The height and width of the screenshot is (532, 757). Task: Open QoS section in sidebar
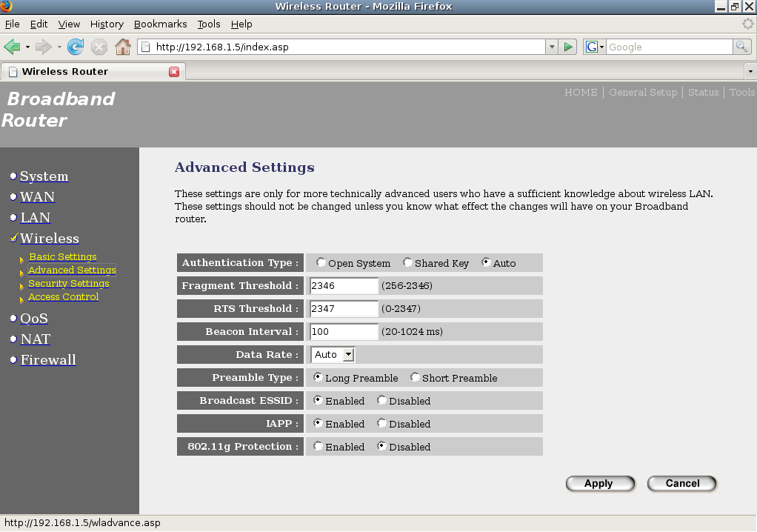click(34, 319)
